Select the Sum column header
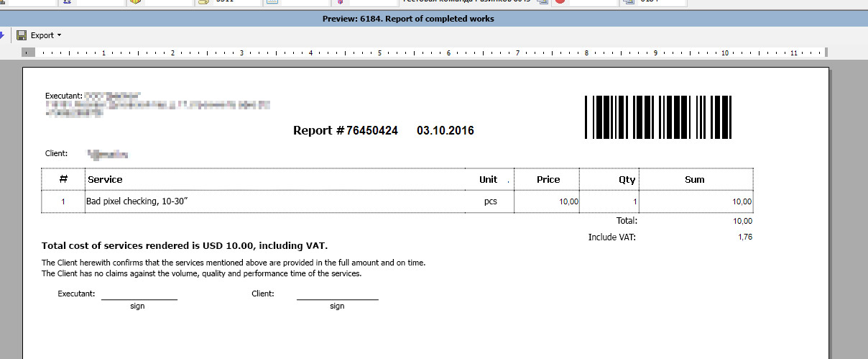Image resolution: width=868 pixels, height=359 pixels. click(x=694, y=179)
